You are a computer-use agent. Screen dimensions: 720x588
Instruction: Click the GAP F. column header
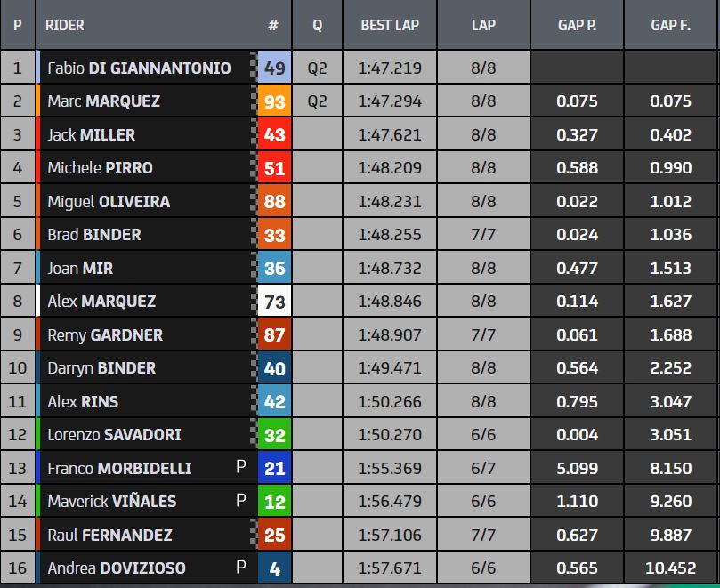click(x=670, y=26)
